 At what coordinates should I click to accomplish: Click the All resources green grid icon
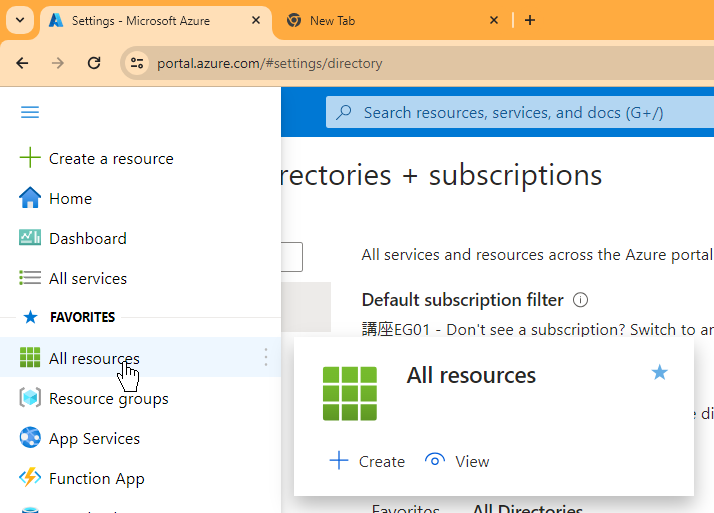30,357
